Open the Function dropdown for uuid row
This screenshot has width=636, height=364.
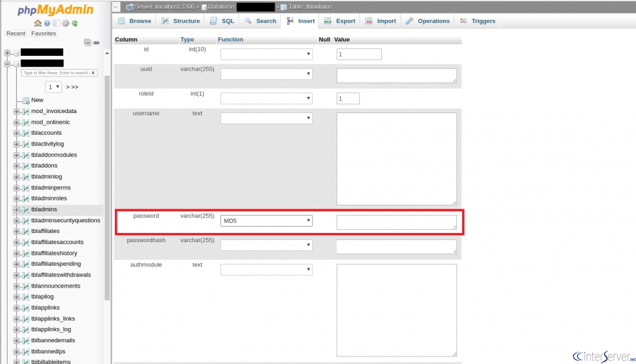tap(266, 74)
